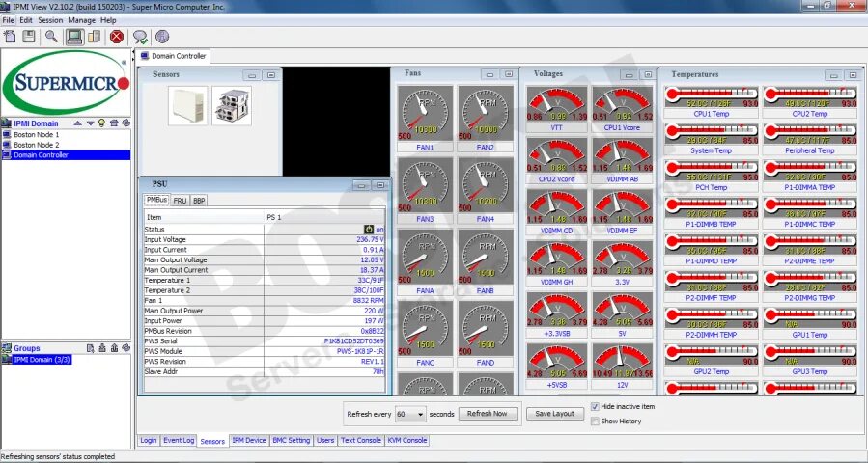The image size is (868, 463).
Task: Maximize the Sensors inner panel
Action: [x=270, y=75]
